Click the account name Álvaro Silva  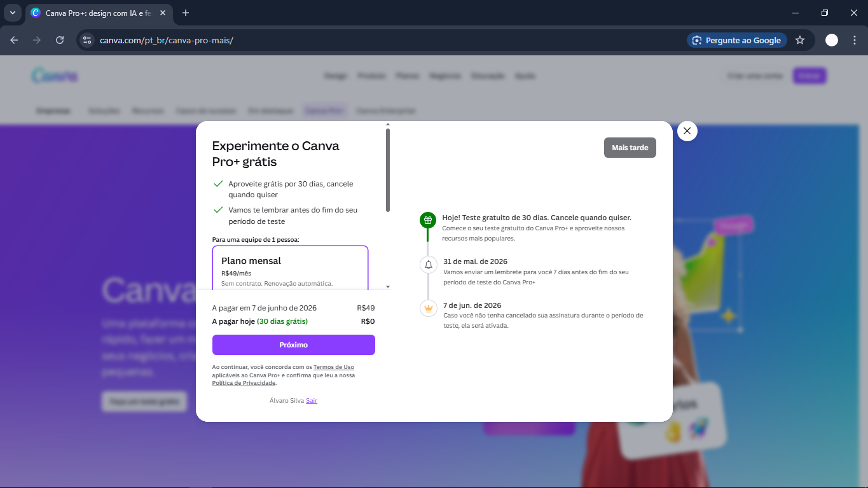(287, 400)
